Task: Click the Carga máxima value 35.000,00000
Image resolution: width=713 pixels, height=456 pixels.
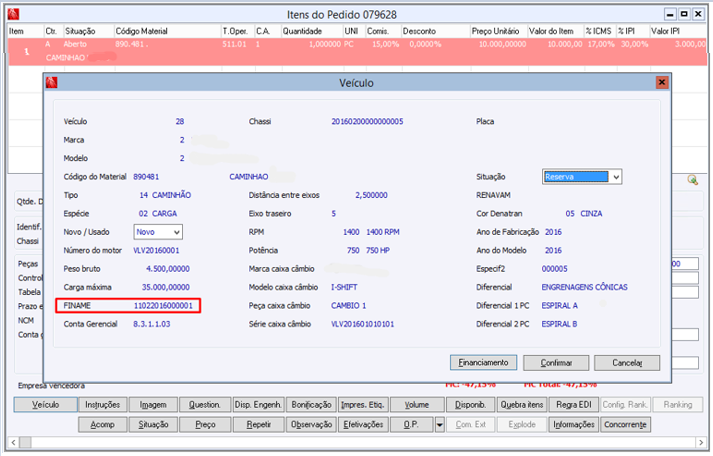Action: pos(166,287)
